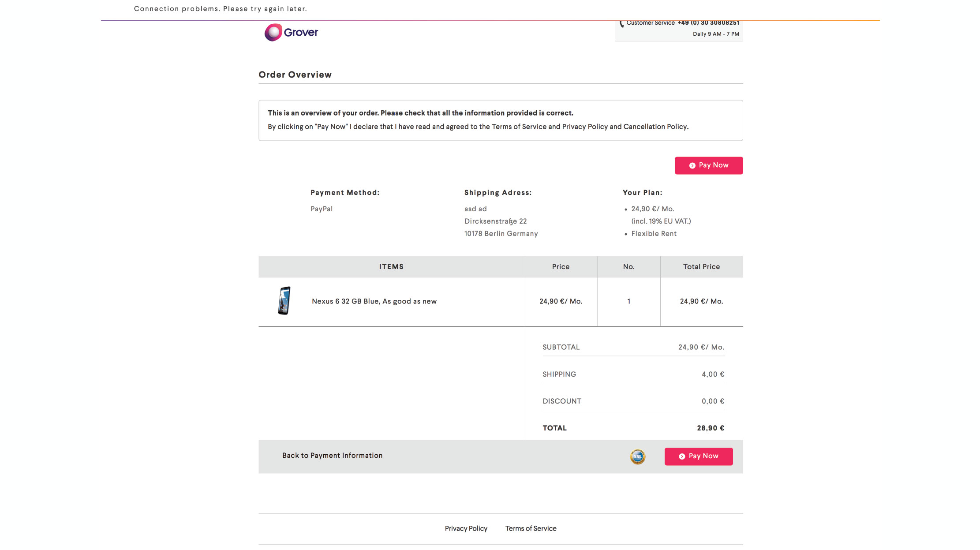Click the SSL security badge
Viewport: 980px width, 550px height.
(637, 456)
